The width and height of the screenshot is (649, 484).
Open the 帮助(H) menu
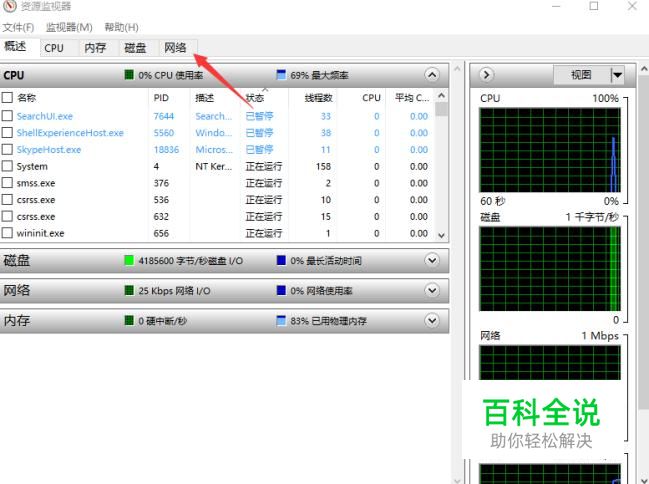click(x=121, y=27)
